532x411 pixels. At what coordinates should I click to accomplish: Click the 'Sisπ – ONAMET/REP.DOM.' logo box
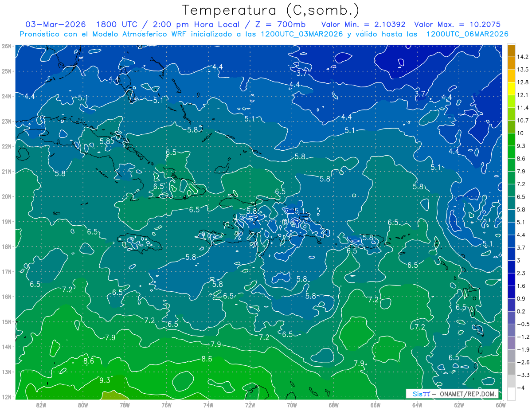452,394
